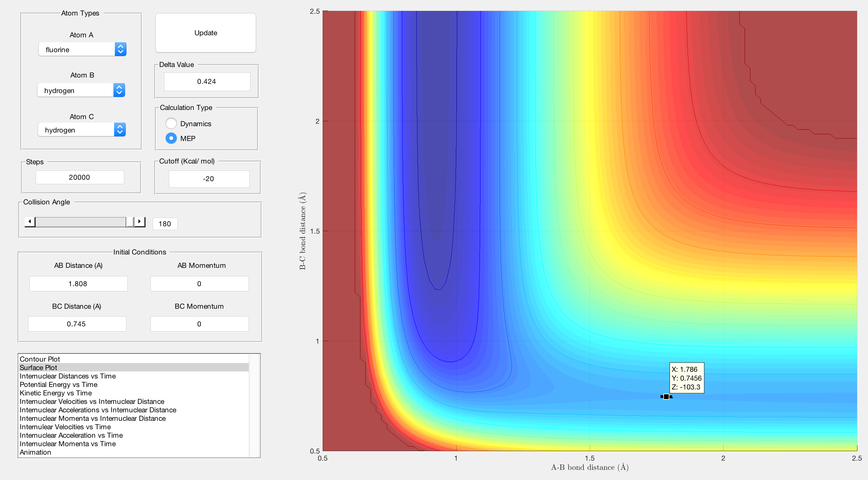
Task: Click the slider left arrow button
Action: [30, 222]
